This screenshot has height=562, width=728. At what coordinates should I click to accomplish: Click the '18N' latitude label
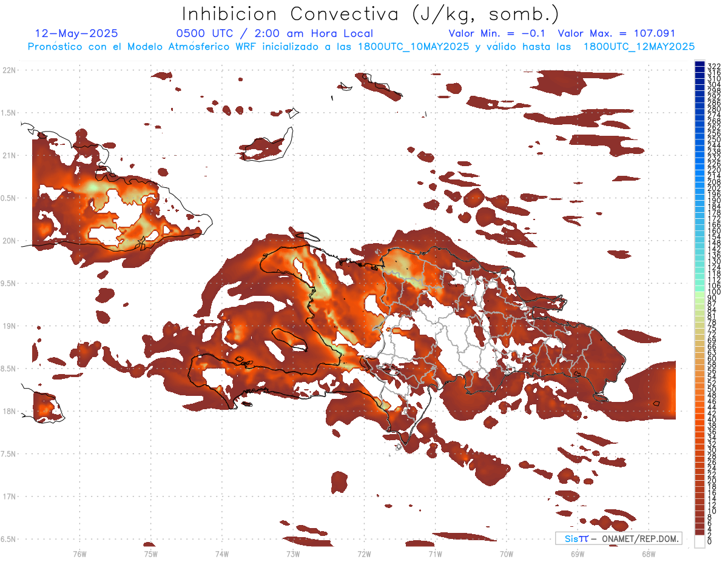9,411
